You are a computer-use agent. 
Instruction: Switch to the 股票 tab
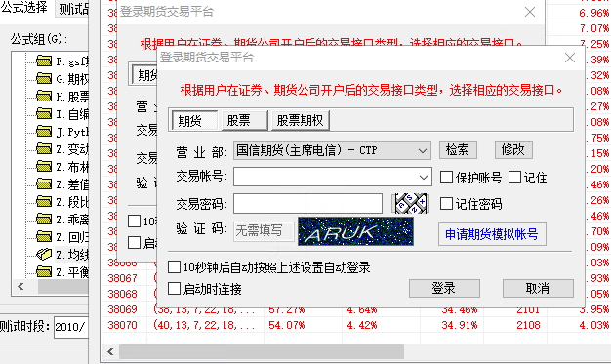tap(244, 120)
